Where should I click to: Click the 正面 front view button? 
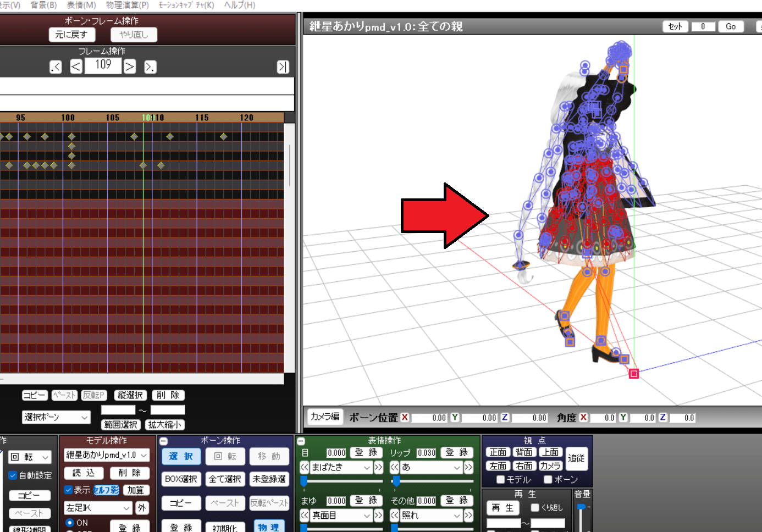tap(498, 452)
